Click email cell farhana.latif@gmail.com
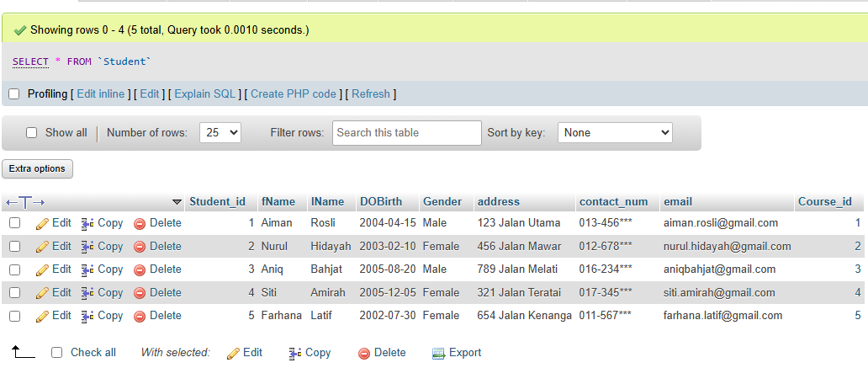 (x=723, y=316)
